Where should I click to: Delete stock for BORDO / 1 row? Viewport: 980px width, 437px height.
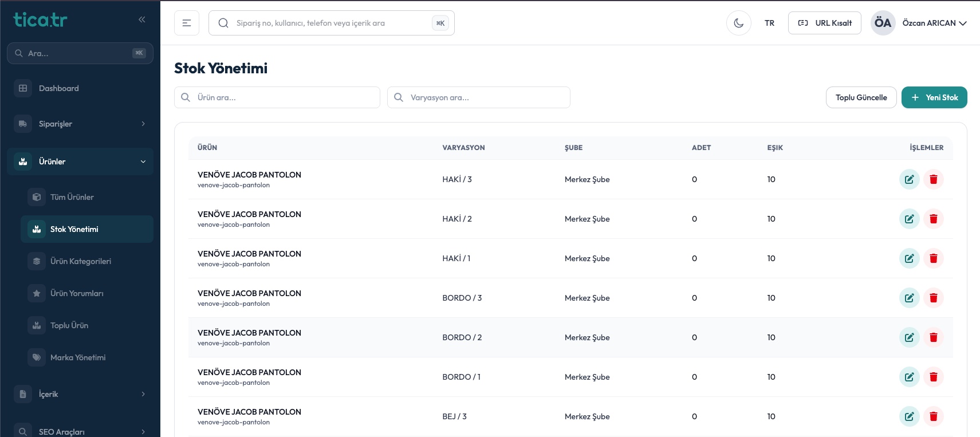pos(933,377)
